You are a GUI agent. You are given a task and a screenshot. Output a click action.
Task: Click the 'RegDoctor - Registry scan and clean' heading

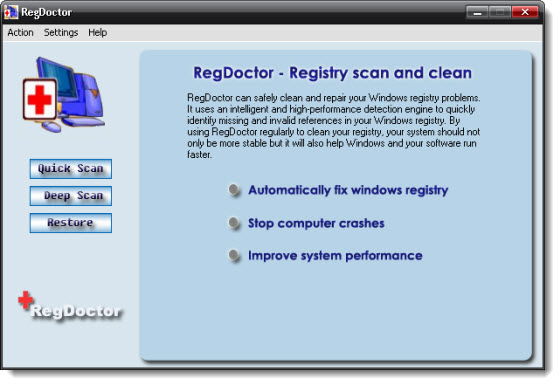[332, 73]
